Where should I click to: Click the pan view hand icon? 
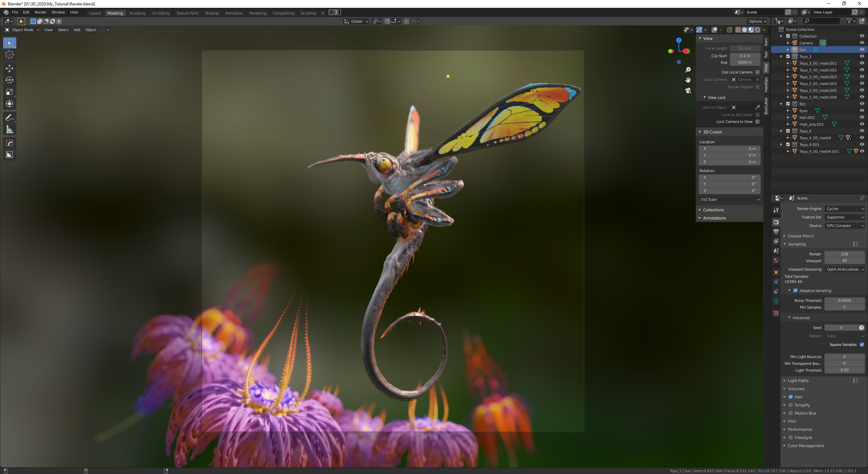tap(688, 80)
